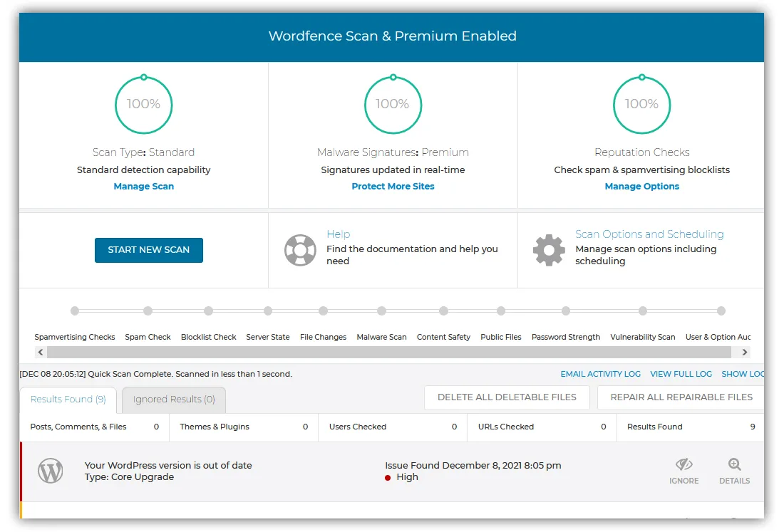784x532 pixels.
Task: Open Scan Options and Scheduling link
Action: (649, 234)
